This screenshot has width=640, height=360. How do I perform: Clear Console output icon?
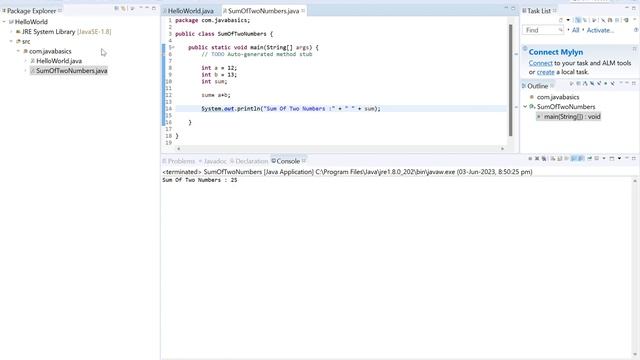552,158
